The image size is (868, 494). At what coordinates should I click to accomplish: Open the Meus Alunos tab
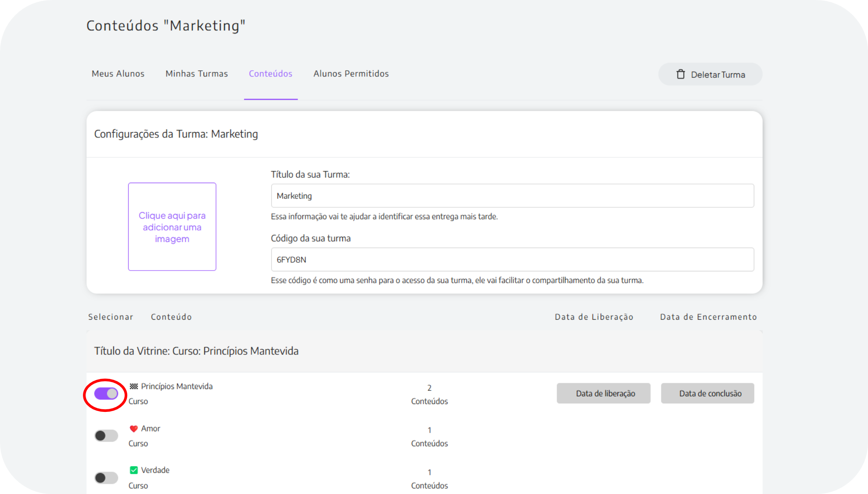point(118,74)
